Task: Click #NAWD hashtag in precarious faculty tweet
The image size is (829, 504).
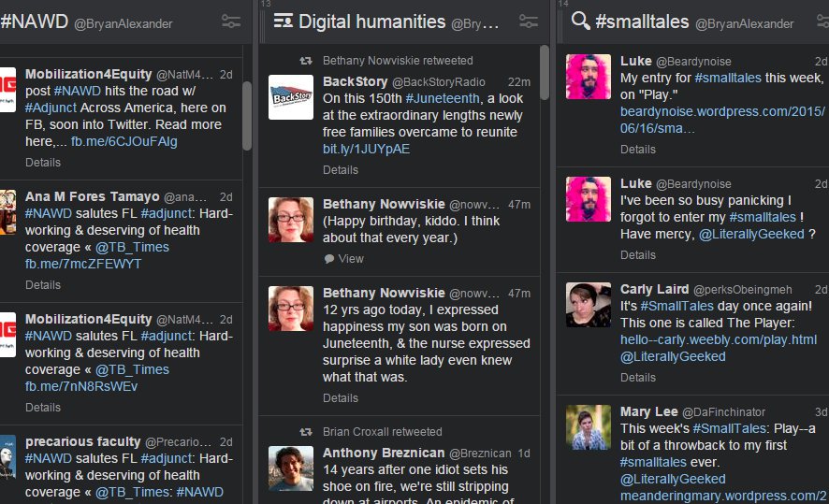Action: (x=48, y=458)
